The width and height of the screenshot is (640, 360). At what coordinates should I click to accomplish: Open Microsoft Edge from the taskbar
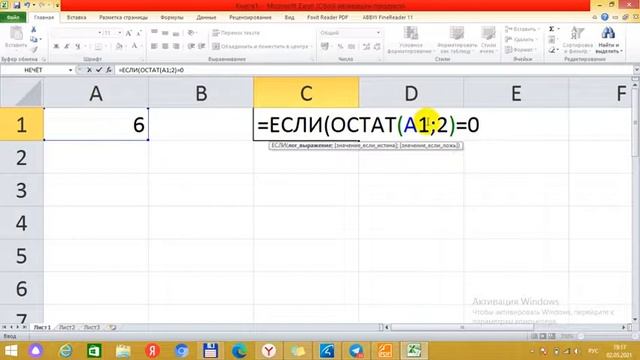(x=240, y=351)
